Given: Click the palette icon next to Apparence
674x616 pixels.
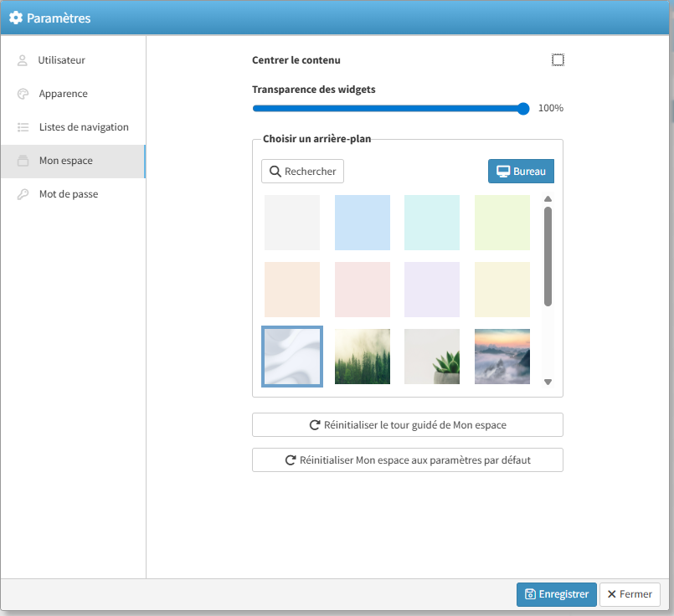Looking at the screenshot, I should click(23, 94).
